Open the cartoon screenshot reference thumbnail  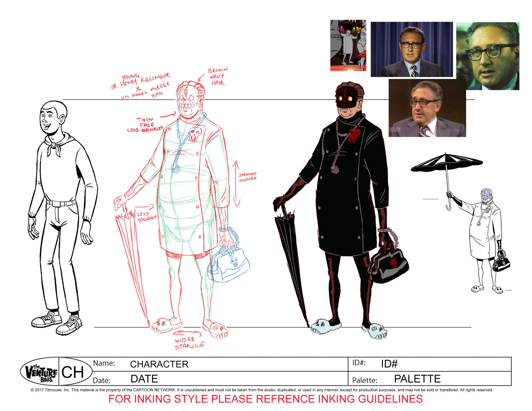[x=348, y=45]
